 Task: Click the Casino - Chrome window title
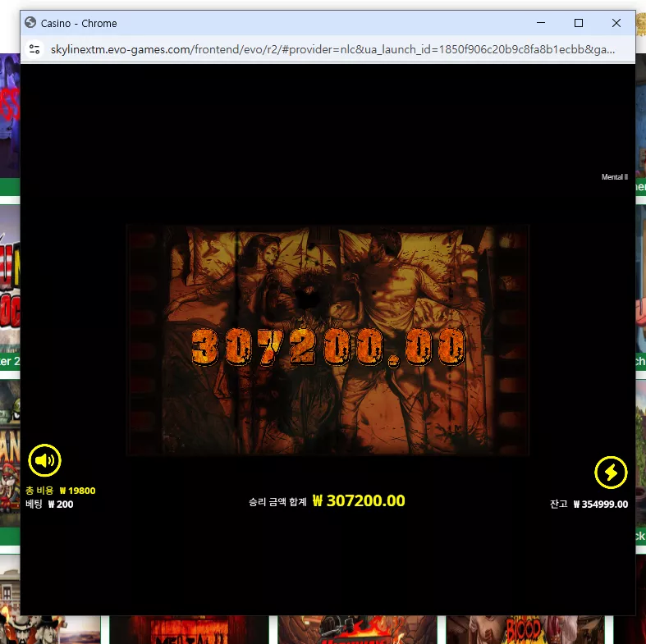pyautogui.click(x=79, y=23)
